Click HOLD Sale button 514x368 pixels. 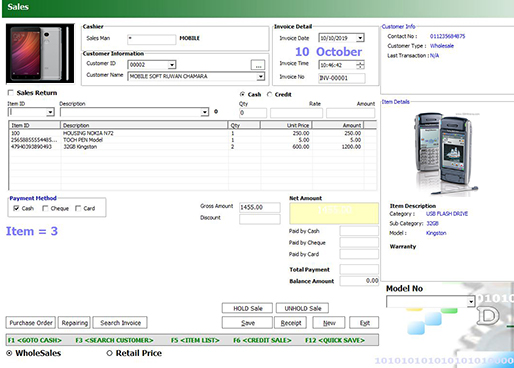pyautogui.click(x=247, y=308)
